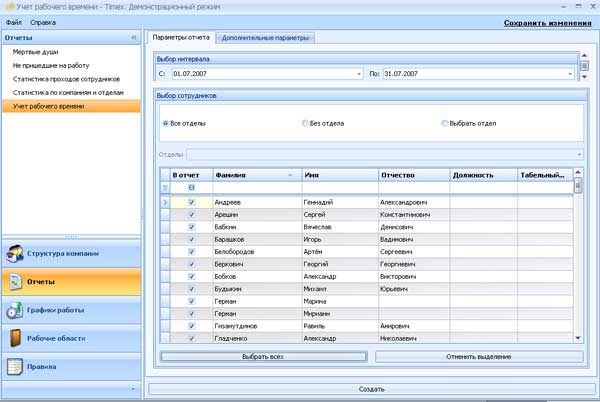The height and width of the screenshot is (402, 600).
Task: Click the Правила notepad icon
Action: (x=15, y=366)
